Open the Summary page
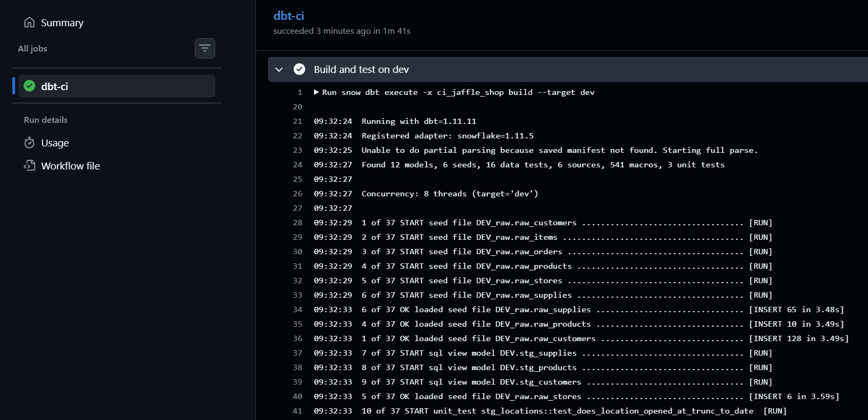 pyautogui.click(x=62, y=23)
